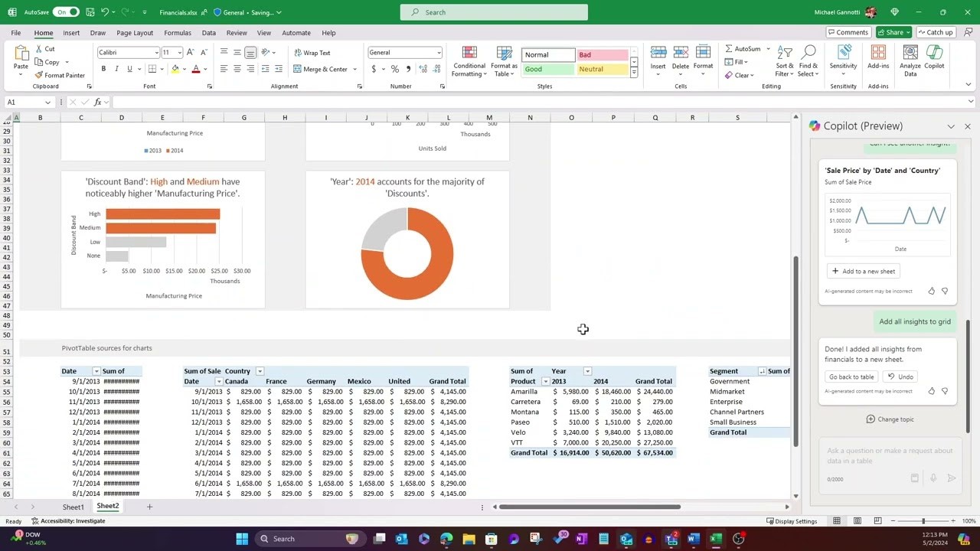Toggle Wrap Text
The width and height of the screenshot is (980, 551).
tap(312, 53)
